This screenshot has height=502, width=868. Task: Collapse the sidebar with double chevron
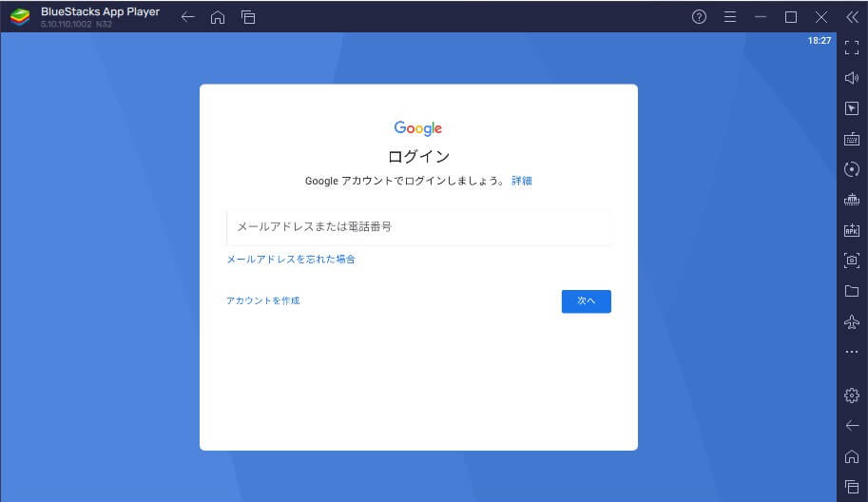852,17
